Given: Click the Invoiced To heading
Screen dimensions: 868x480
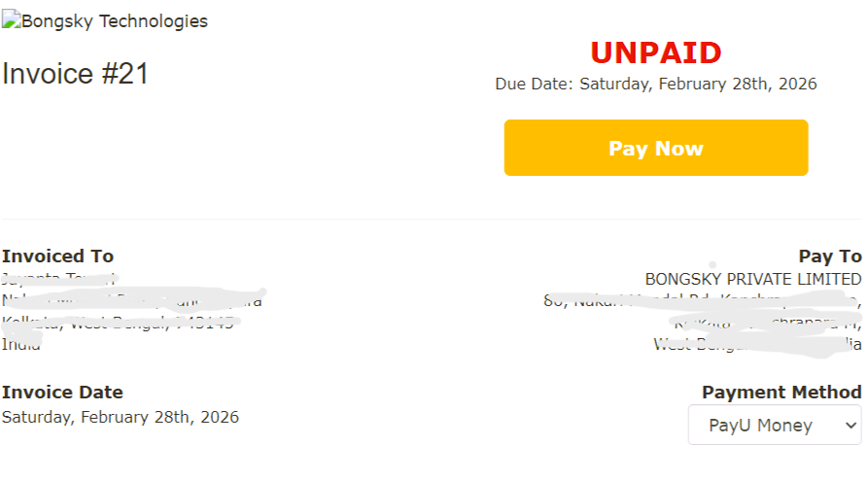Looking at the screenshot, I should coord(58,257).
